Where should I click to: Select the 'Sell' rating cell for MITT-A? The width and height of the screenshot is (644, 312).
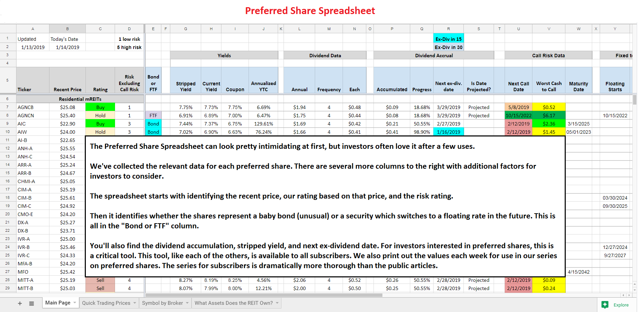[x=100, y=280]
